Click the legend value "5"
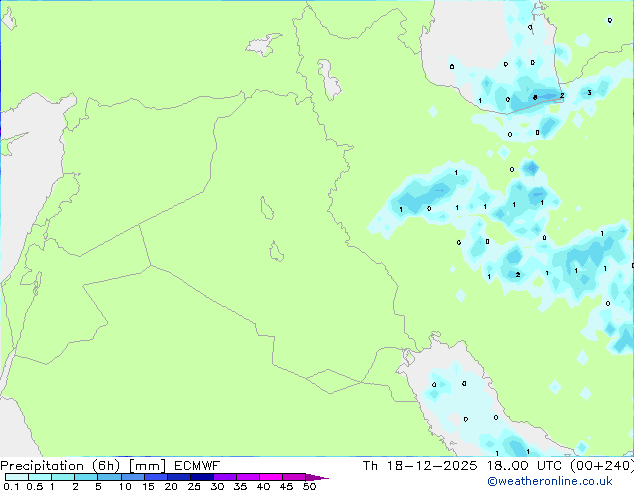 click(x=98, y=486)
